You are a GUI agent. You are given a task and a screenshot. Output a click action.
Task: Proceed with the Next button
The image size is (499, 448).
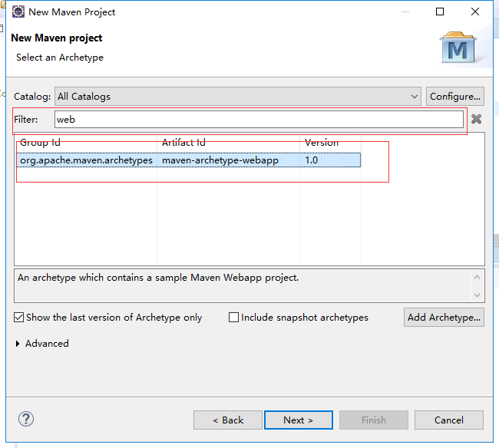coord(299,420)
